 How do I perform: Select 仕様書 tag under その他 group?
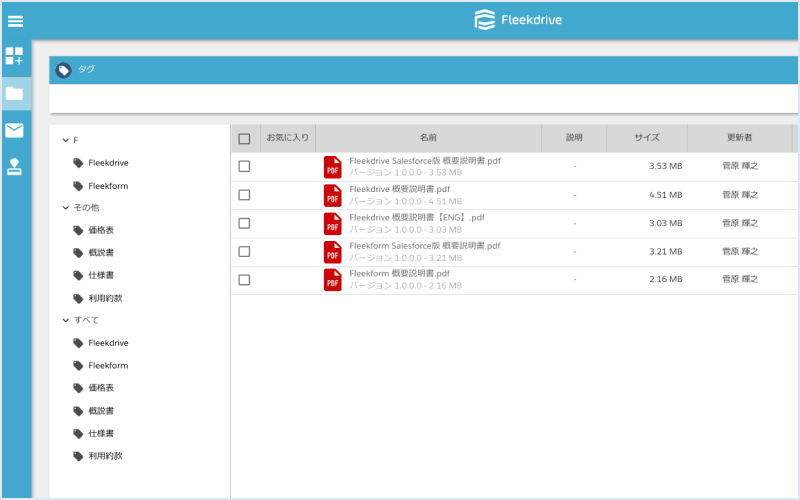(94, 275)
